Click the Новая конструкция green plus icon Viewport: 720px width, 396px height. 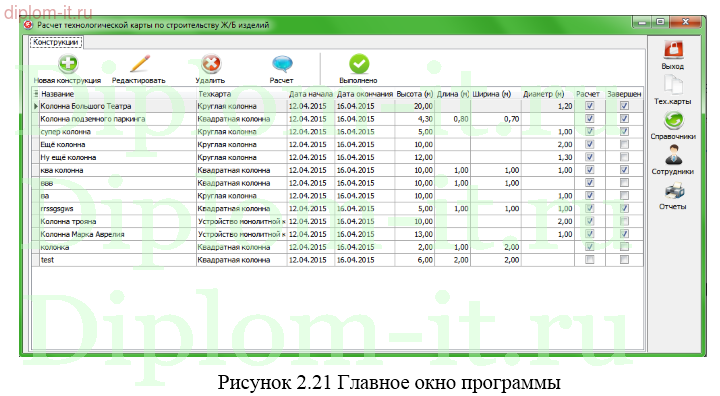68,63
